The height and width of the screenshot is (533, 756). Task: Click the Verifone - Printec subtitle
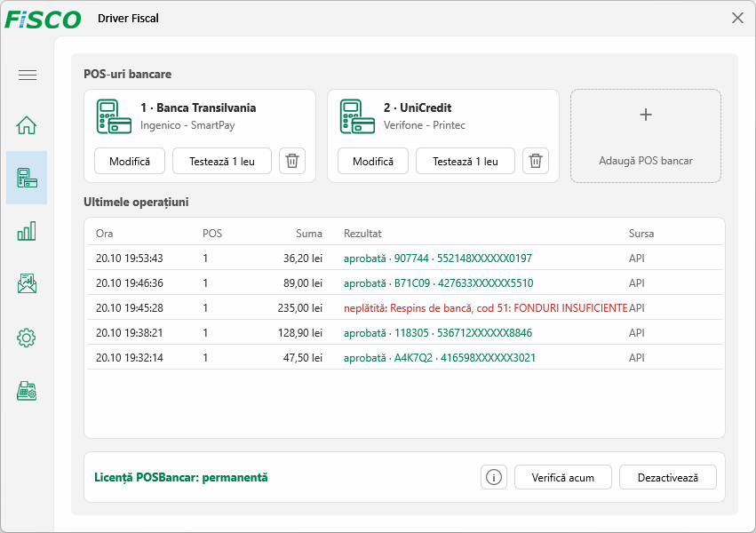click(425, 125)
